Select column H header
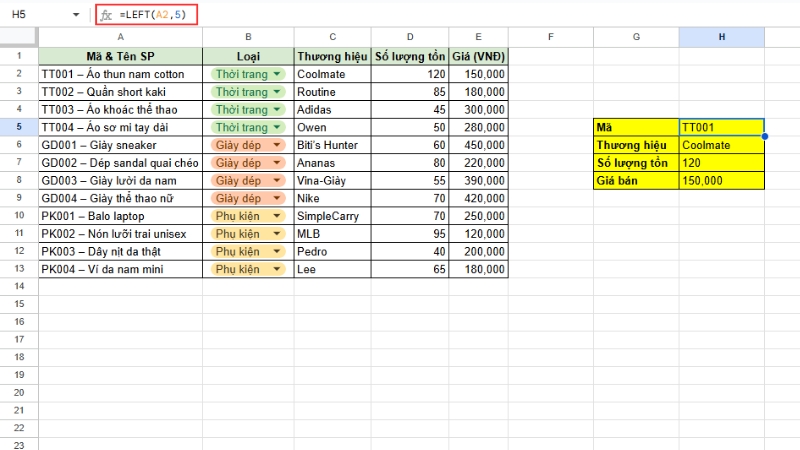Viewport: 800px width, 450px height. [721, 37]
